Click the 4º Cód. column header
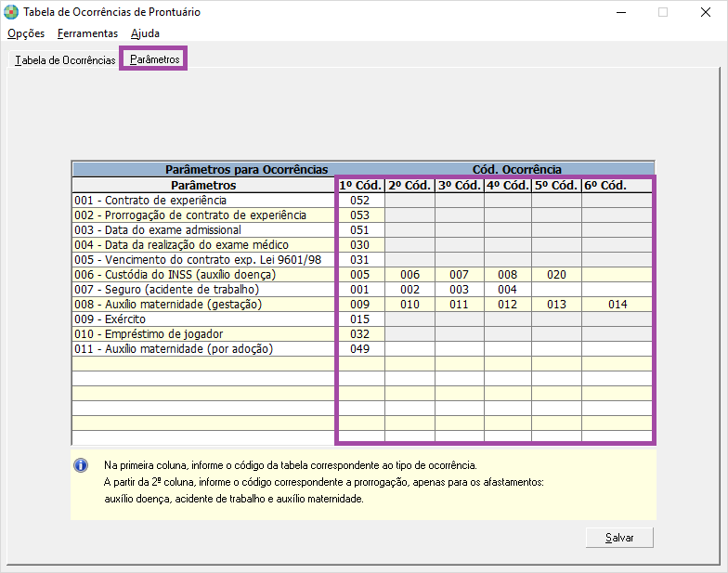The width and height of the screenshot is (728, 573). click(508, 186)
